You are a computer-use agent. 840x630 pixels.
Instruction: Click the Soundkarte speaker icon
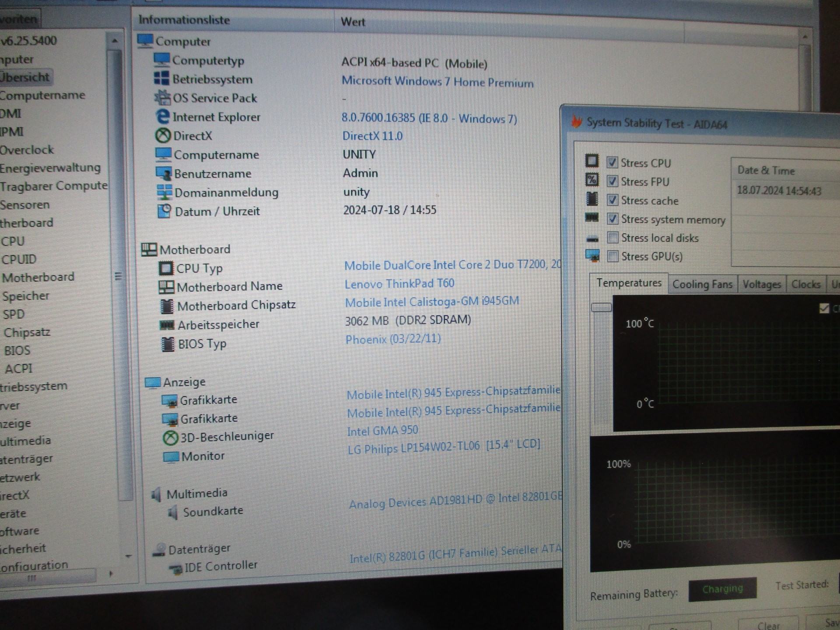tap(173, 512)
